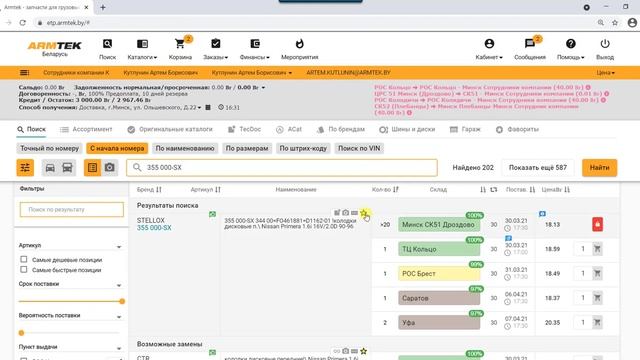Screen dimensions: 640x360
Task: Open the Каталоги dropdown menu
Action: tap(142, 49)
